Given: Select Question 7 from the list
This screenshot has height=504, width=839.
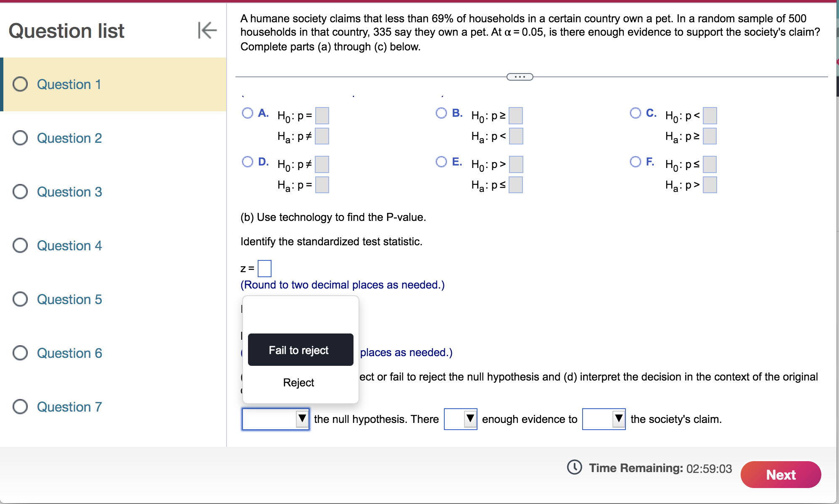Looking at the screenshot, I should click(x=69, y=407).
